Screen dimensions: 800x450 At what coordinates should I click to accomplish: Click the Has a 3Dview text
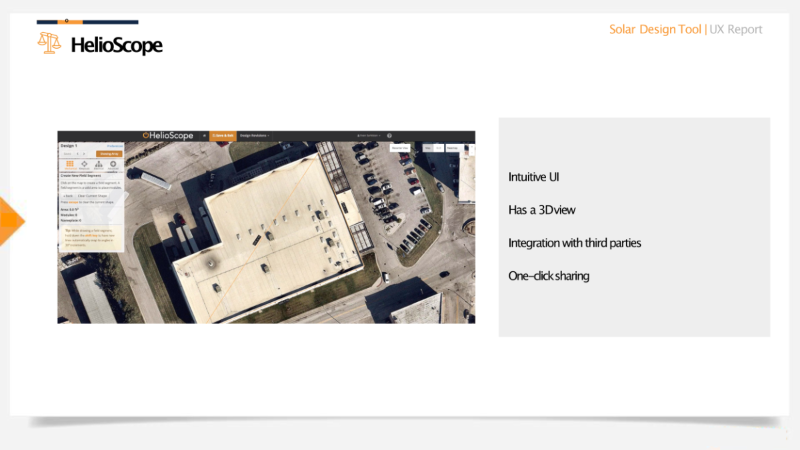(x=542, y=210)
